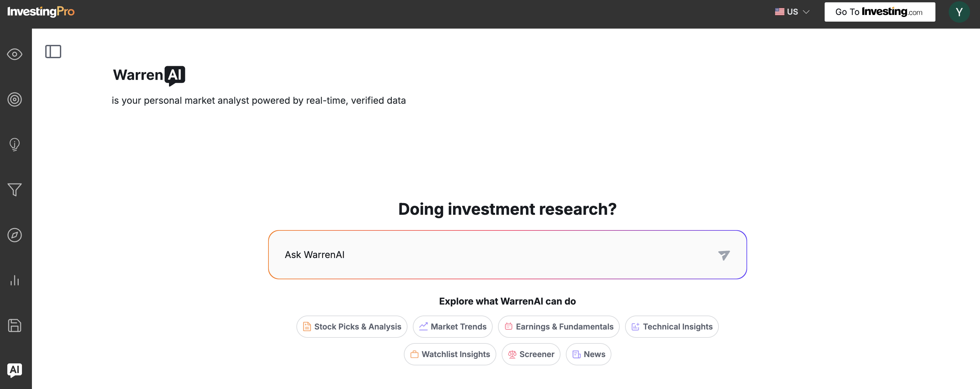Open the charts bar-graph icon in sidebar

tap(14, 281)
